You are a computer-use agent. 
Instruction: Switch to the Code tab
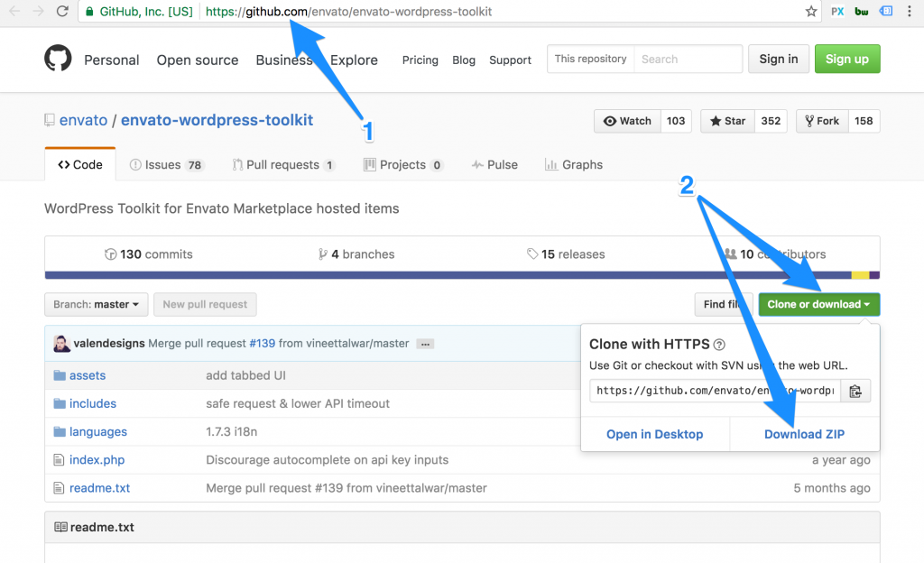(80, 164)
